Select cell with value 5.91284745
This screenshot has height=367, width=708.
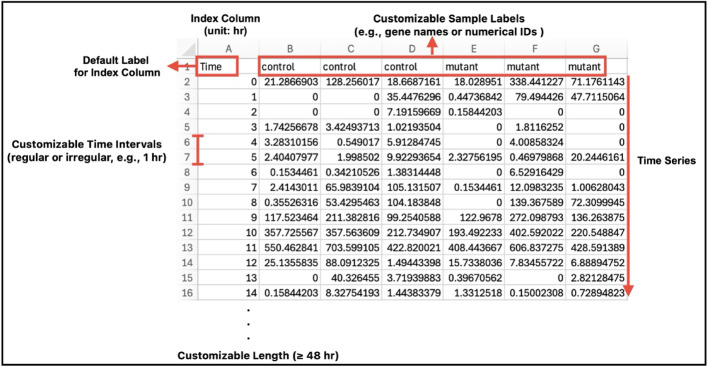(x=412, y=142)
